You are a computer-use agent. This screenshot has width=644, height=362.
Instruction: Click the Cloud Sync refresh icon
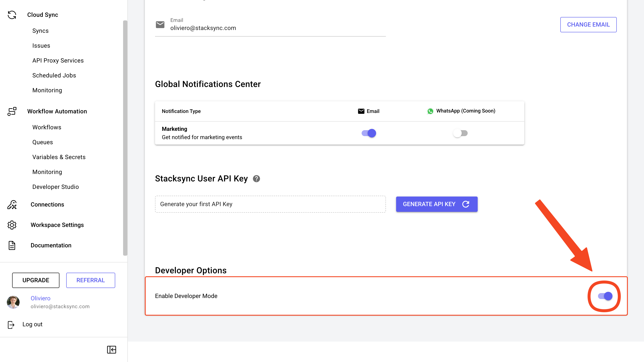point(12,15)
